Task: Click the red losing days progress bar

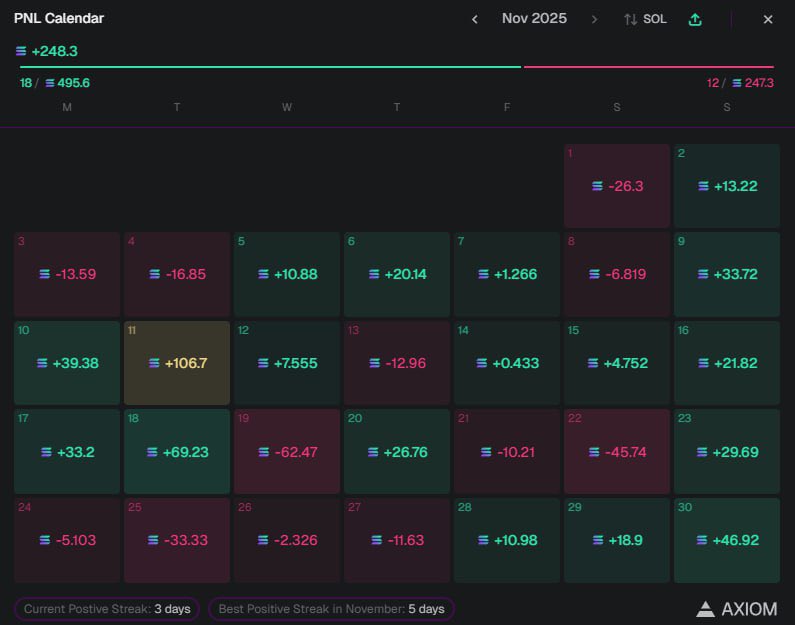Action: (x=648, y=66)
